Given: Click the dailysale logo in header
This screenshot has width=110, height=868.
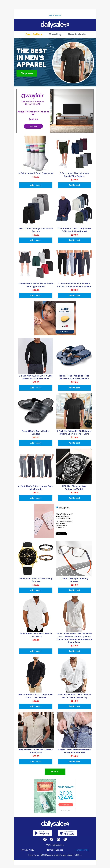Looking at the screenshot, I should click(55, 25).
